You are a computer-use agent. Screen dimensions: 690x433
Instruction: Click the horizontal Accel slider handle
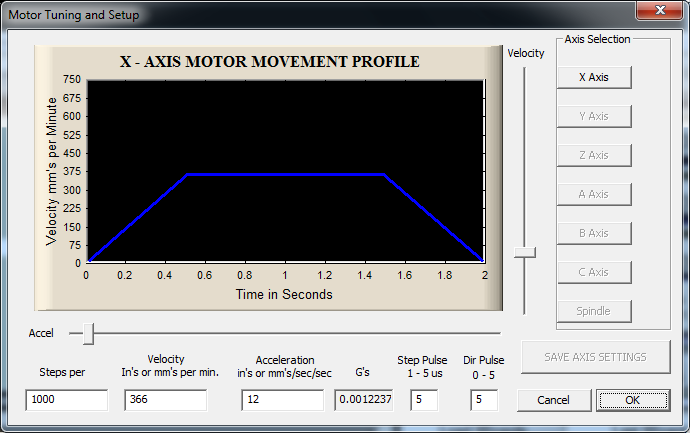point(88,333)
